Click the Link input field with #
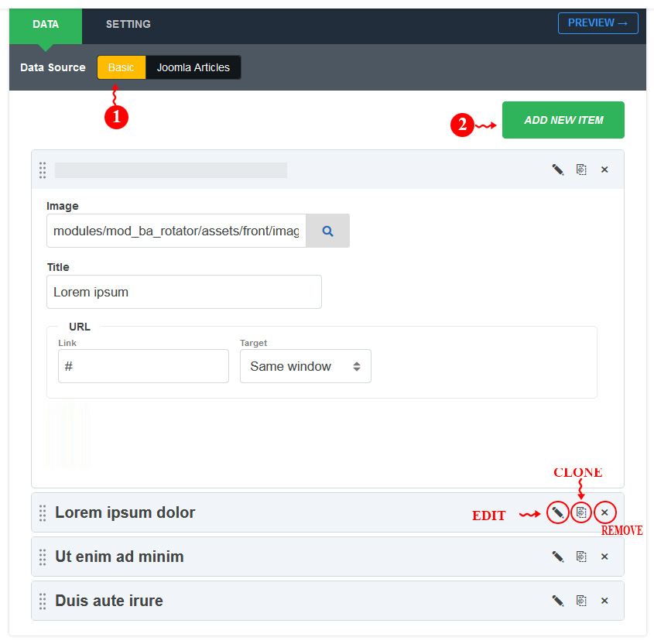 (143, 366)
